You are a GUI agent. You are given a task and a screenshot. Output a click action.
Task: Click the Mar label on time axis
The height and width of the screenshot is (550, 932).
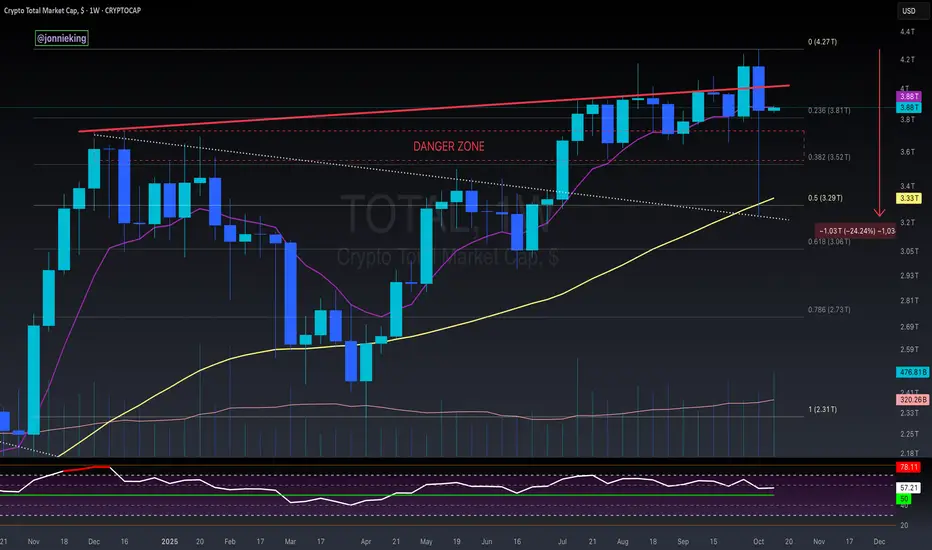pos(290,542)
